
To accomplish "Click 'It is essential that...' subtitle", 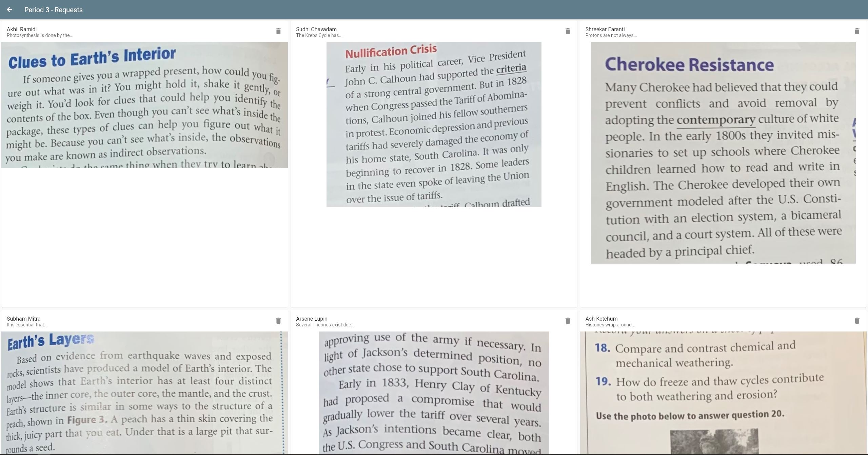I will [27, 325].
